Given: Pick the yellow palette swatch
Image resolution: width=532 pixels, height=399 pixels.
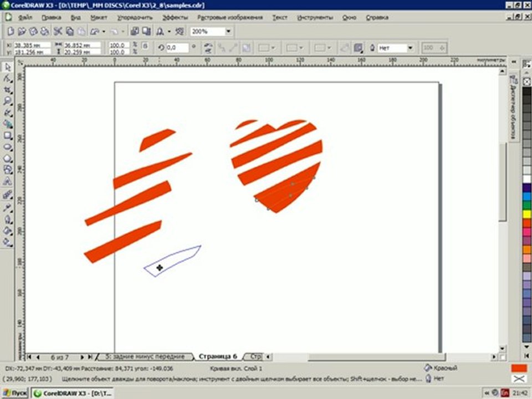Looking at the screenshot, I should point(526,214).
